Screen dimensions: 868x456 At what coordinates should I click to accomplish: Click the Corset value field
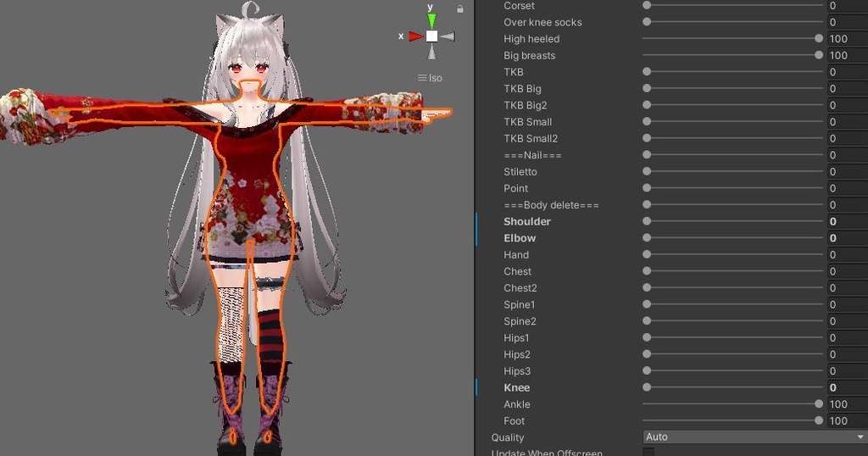(848, 6)
